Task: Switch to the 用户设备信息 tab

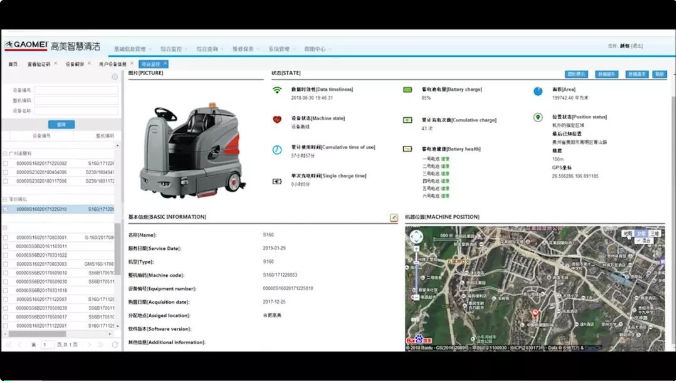Action: point(113,64)
